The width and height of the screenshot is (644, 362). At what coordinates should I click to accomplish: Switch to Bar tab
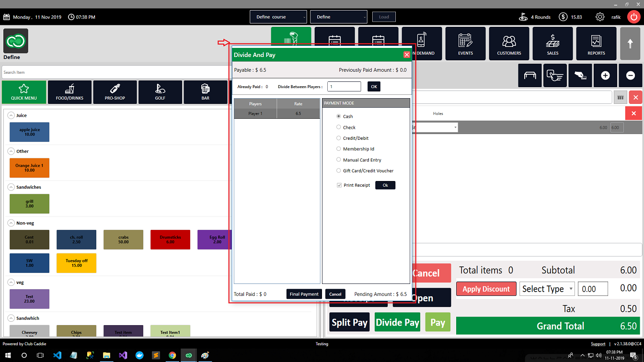click(x=205, y=92)
